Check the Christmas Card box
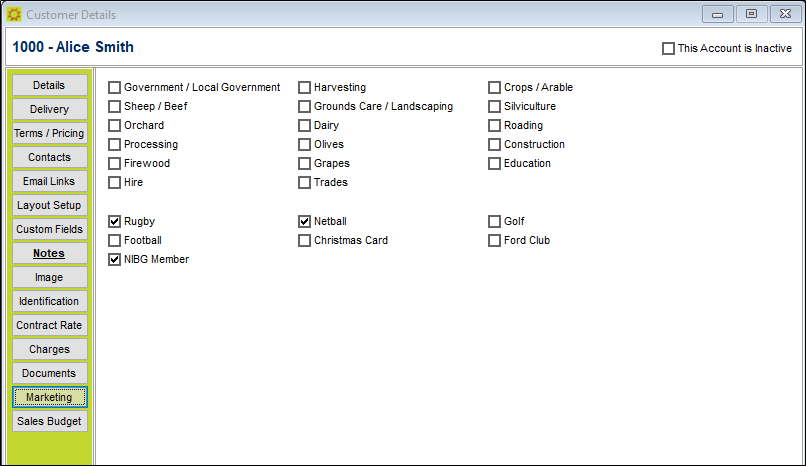The width and height of the screenshot is (806, 466). (304, 240)
